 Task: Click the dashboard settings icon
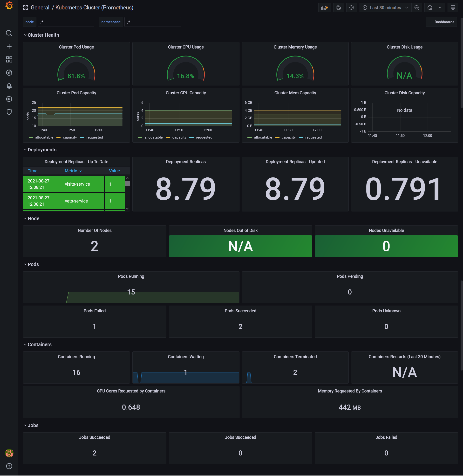pyautogui.click(x=352, y=7)
